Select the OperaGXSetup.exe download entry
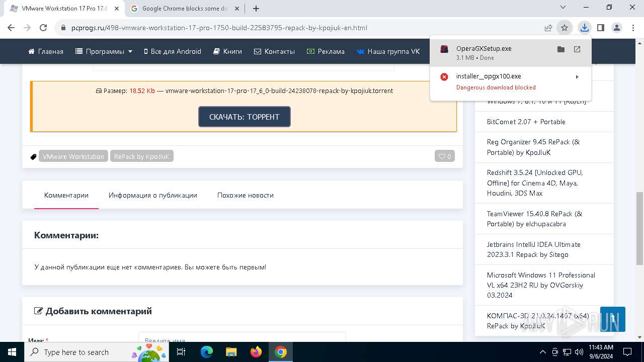Image resolution: width=644 pixels, height=362 pixels. (511, 52)
